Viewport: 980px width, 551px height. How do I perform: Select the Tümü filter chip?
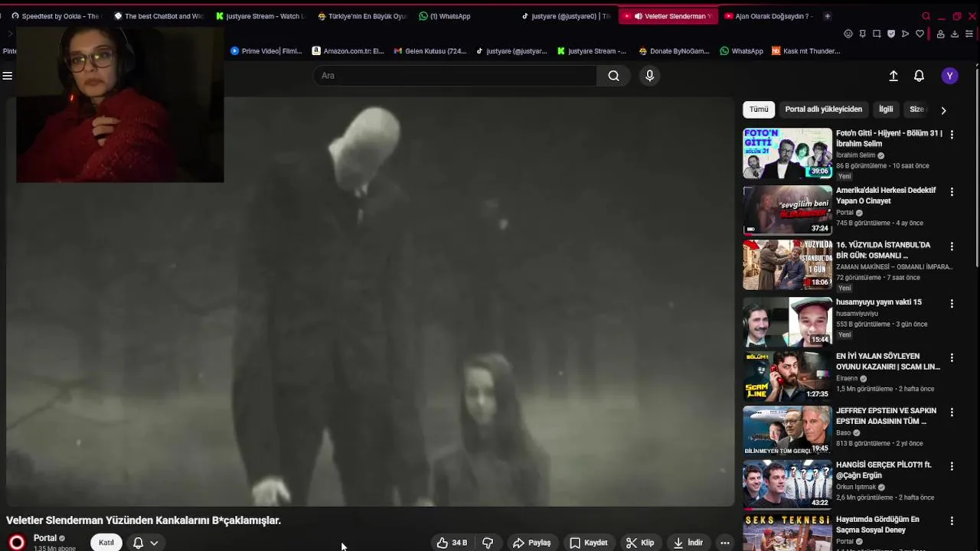(759, 109)
